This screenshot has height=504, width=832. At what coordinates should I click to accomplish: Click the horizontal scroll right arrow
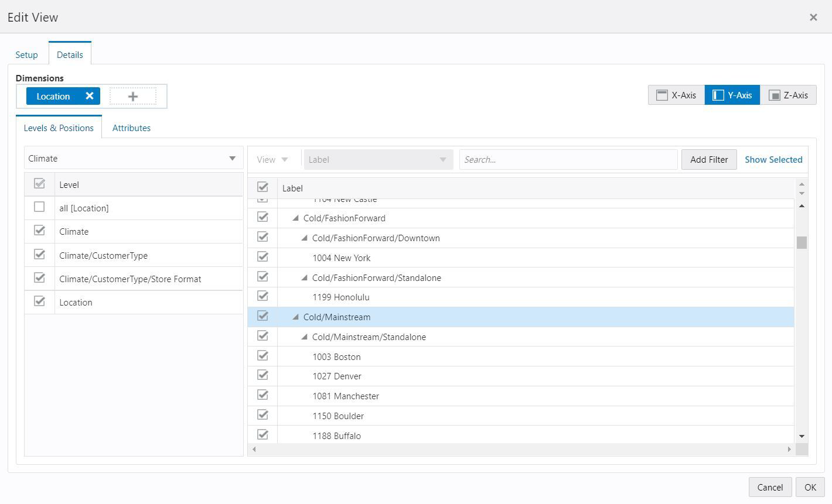click(789, 450)
